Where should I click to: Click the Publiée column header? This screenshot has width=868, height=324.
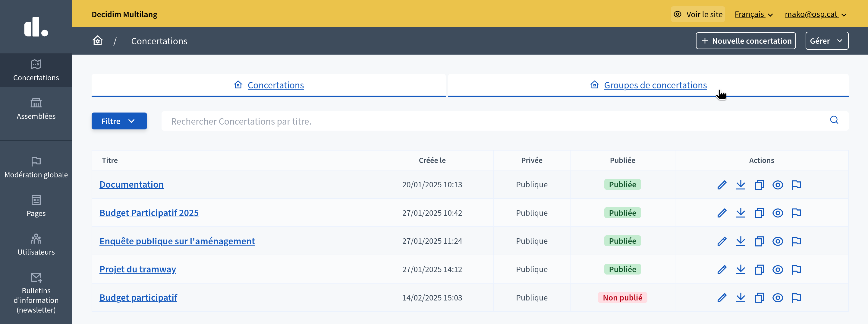622,160
